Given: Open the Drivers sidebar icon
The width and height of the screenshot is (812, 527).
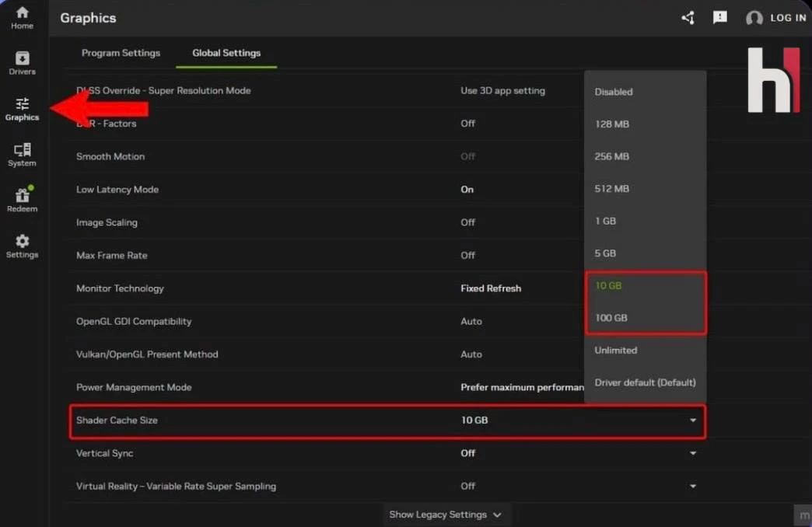Looking at the screenshot, I should point(22,63).
